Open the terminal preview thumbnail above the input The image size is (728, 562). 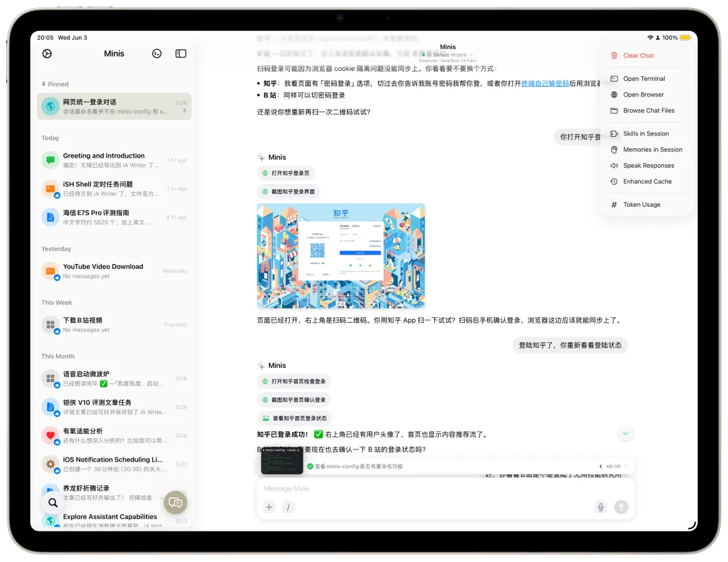pos(282,460)
